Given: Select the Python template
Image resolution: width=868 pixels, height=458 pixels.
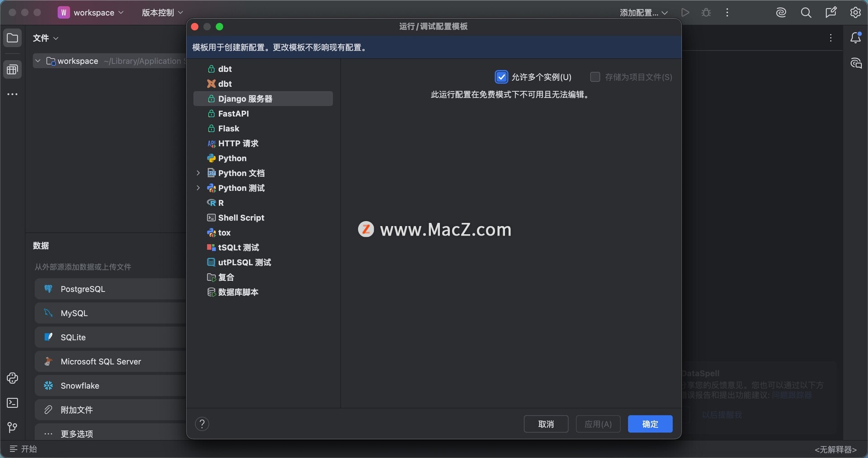Looking at the screenshot, I should 263,159.
